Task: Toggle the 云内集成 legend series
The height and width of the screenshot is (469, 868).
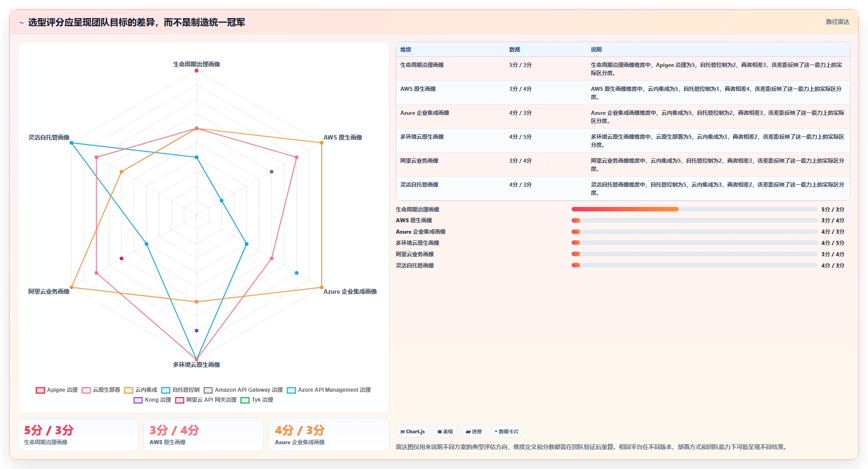Action: point(141,390)
